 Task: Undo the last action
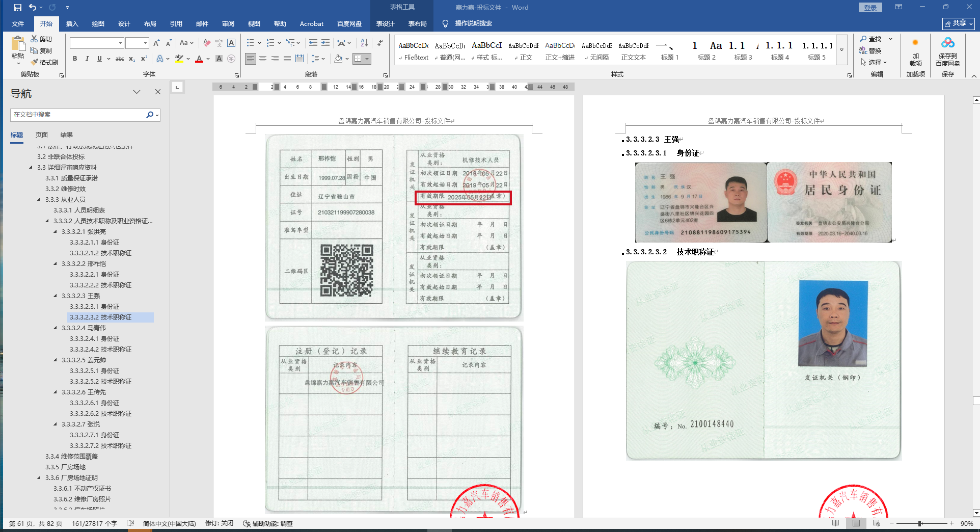[x=33, y=8]
